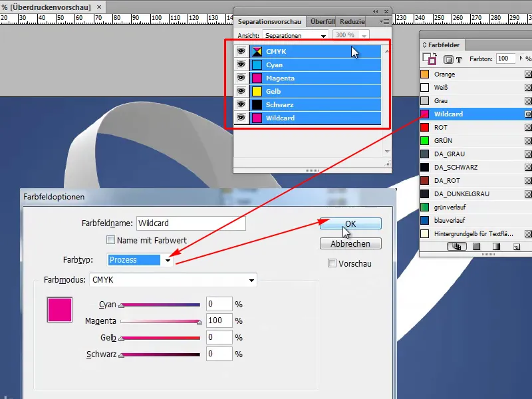Click formatting affects container icon

[x=448, y=60]
